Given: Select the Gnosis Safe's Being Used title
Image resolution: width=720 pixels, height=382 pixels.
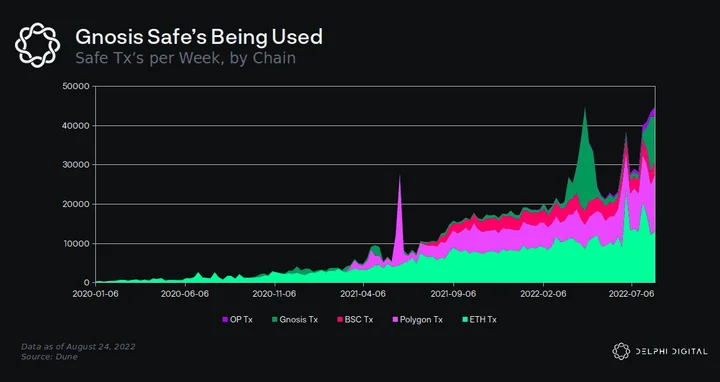Looking at the screenshot, I should [x=199, y=37].
